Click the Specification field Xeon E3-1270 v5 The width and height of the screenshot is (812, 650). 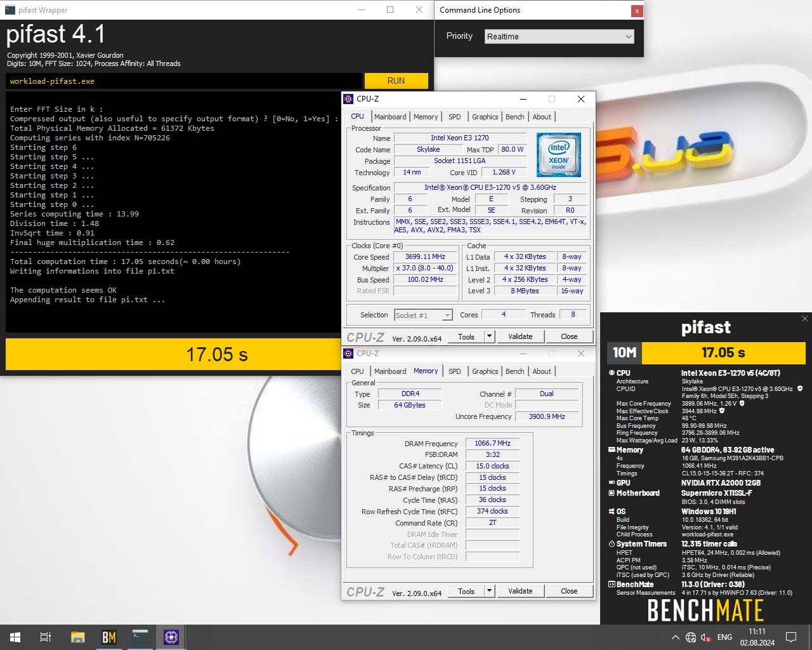(490, 187)
